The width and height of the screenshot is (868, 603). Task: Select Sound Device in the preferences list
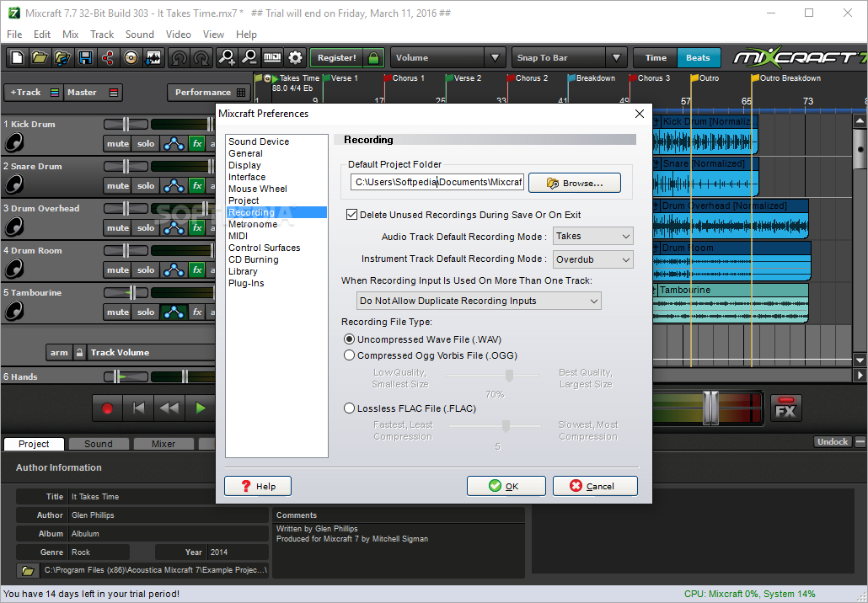pyautogui.click(x=259, y=141)
